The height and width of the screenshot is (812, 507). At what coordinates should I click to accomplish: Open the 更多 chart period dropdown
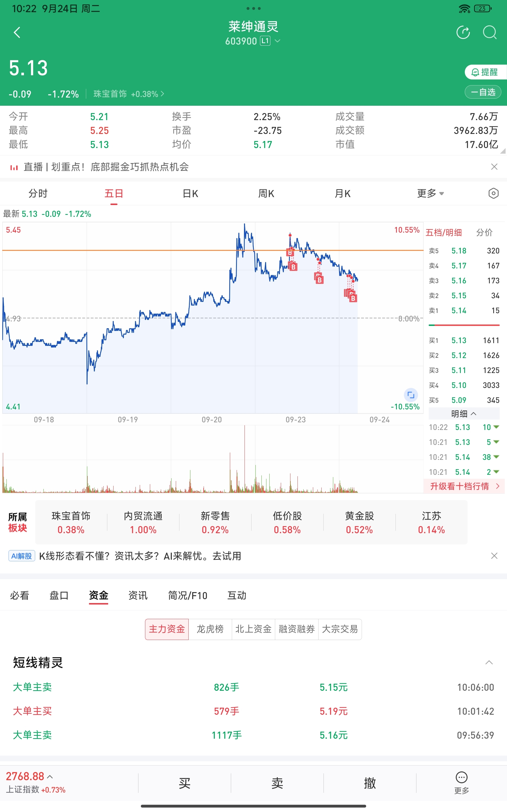point(430,193)
